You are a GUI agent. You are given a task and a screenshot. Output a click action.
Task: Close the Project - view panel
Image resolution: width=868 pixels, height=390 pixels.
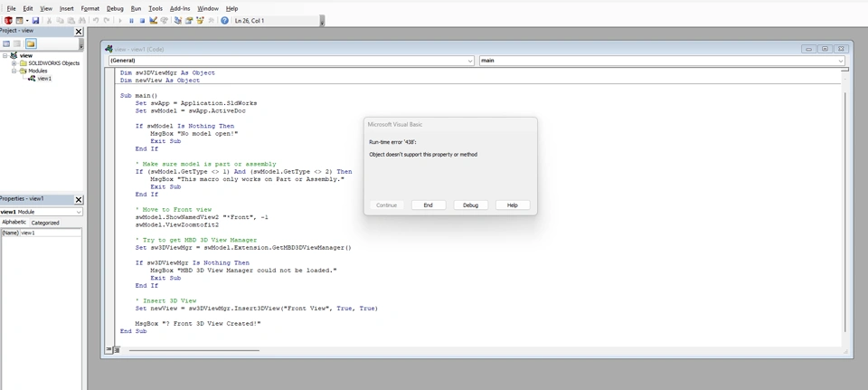[78, 32]
